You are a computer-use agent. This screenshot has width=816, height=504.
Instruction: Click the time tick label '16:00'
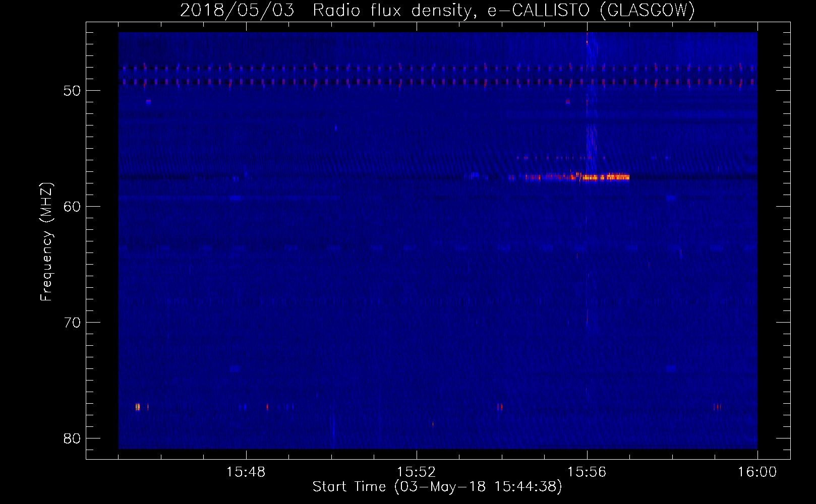[x=757, y=472]
